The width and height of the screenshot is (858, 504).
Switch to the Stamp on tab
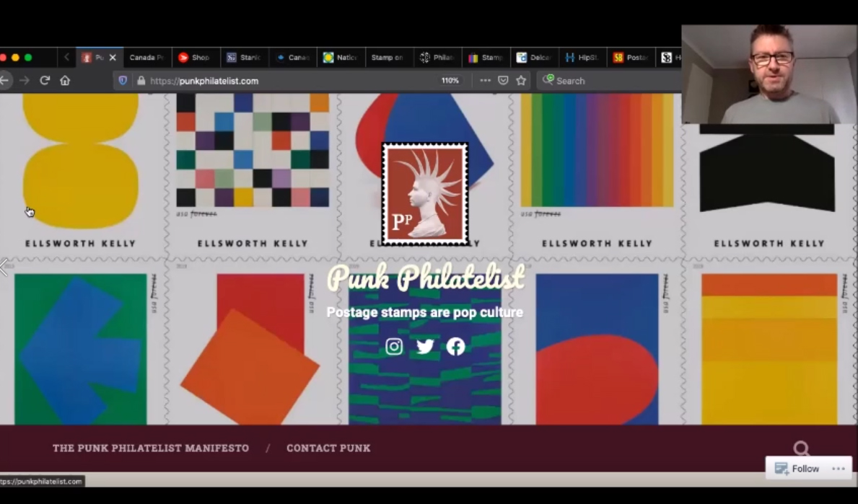click(388, 58)
